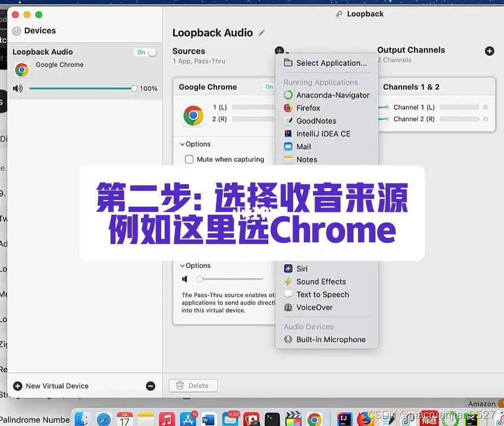Open Safari from the Dock
Screen dimensions: 504x426
(x=104, y=419)
